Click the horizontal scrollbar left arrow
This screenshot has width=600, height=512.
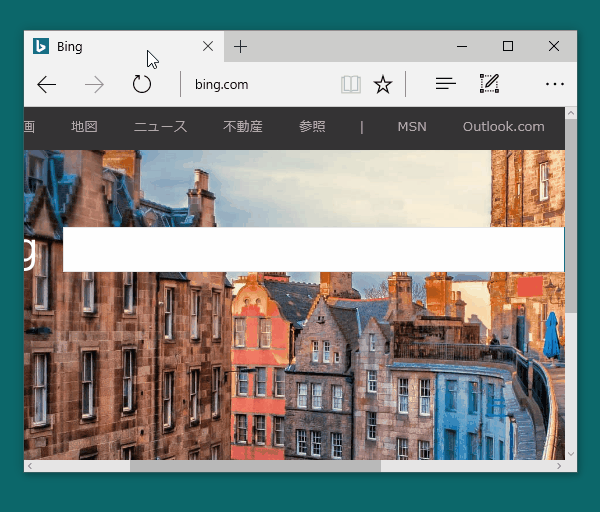click(x=30, y=466)
